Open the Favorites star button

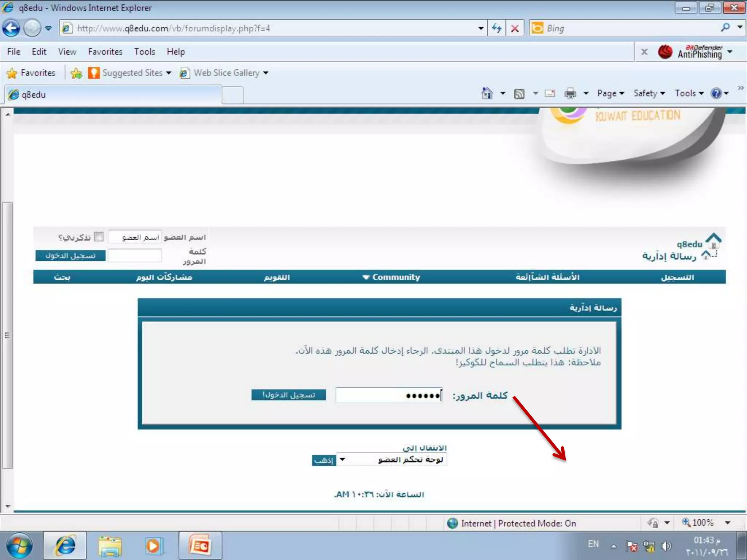(31, 73)
